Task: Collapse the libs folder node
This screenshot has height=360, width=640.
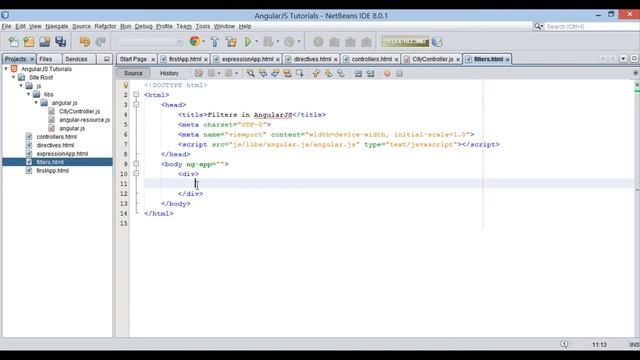Action: (29, 94)
